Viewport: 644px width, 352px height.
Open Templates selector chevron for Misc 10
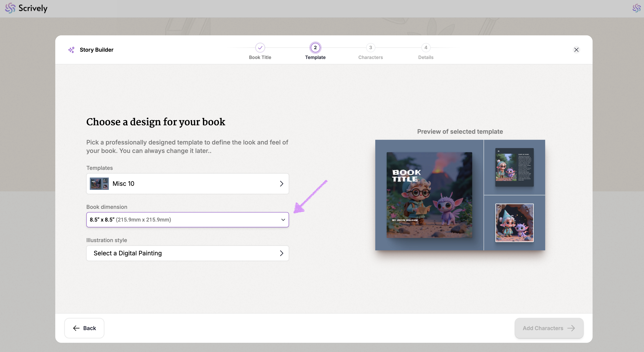tap(282, 183)
